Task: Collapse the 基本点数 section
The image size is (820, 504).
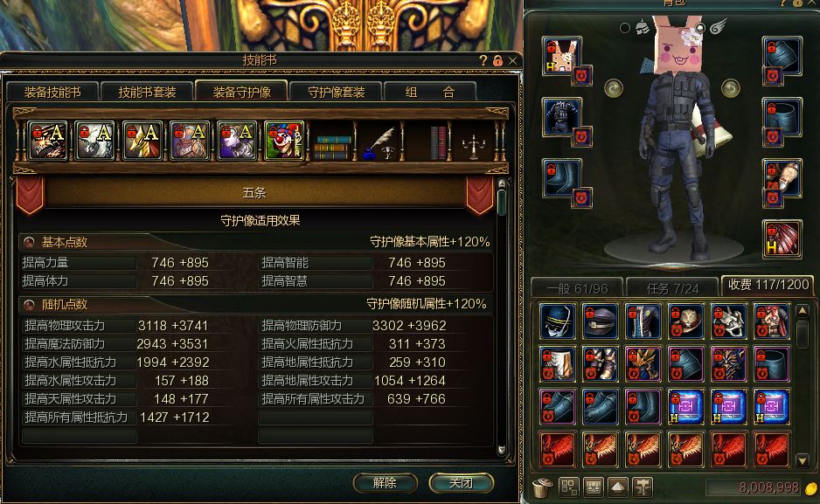Action: 30,242
